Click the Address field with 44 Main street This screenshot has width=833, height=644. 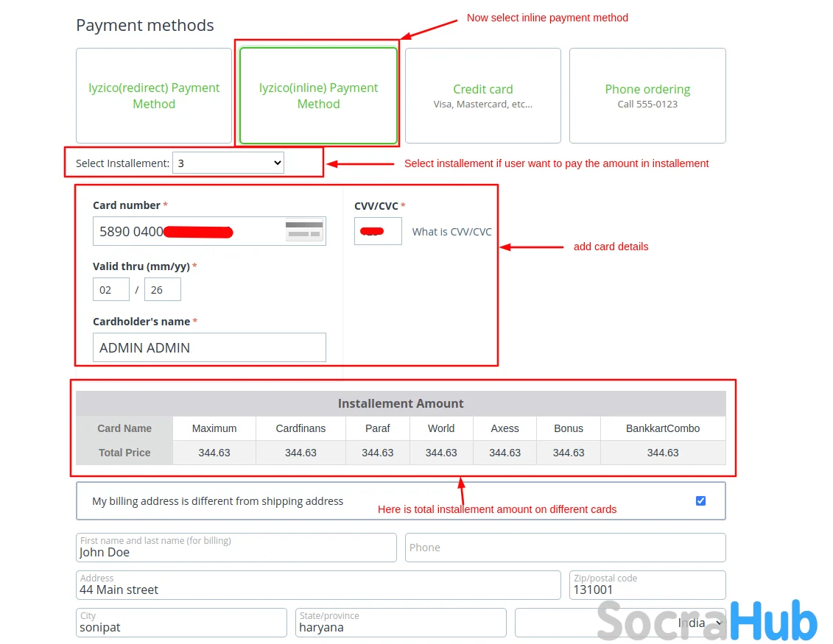[x=318, y=585]
